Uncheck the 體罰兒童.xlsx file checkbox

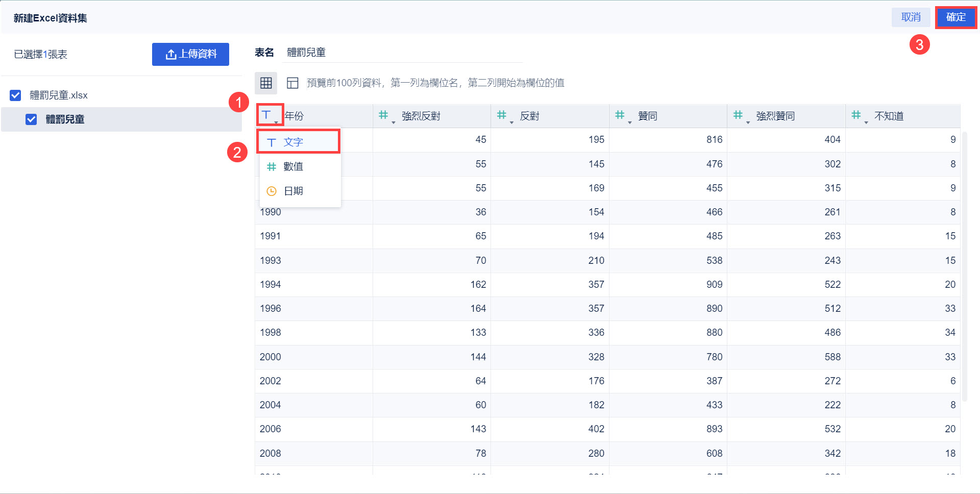(15, 95)
